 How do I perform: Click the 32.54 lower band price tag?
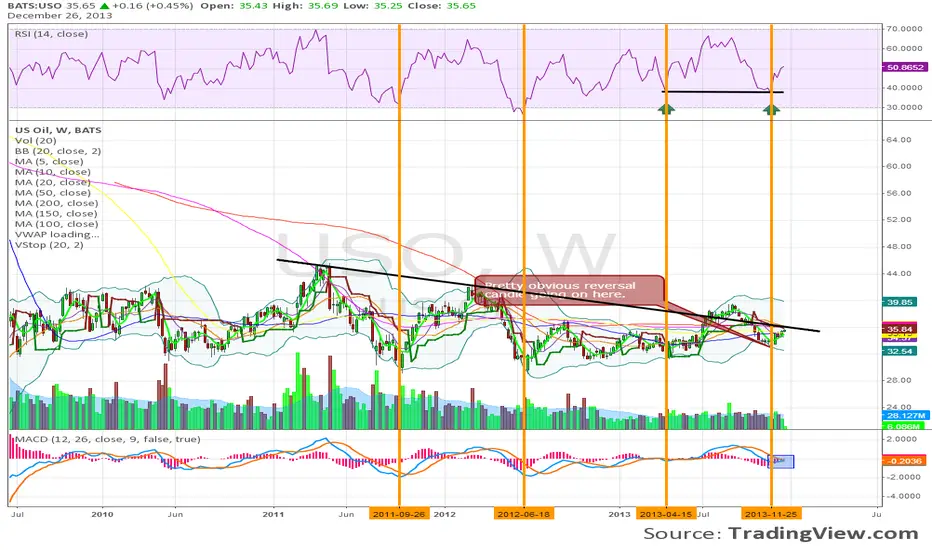coord(900,351)
